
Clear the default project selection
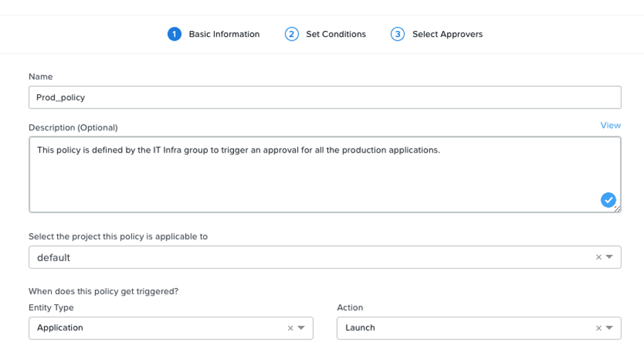tap(599, 257)
